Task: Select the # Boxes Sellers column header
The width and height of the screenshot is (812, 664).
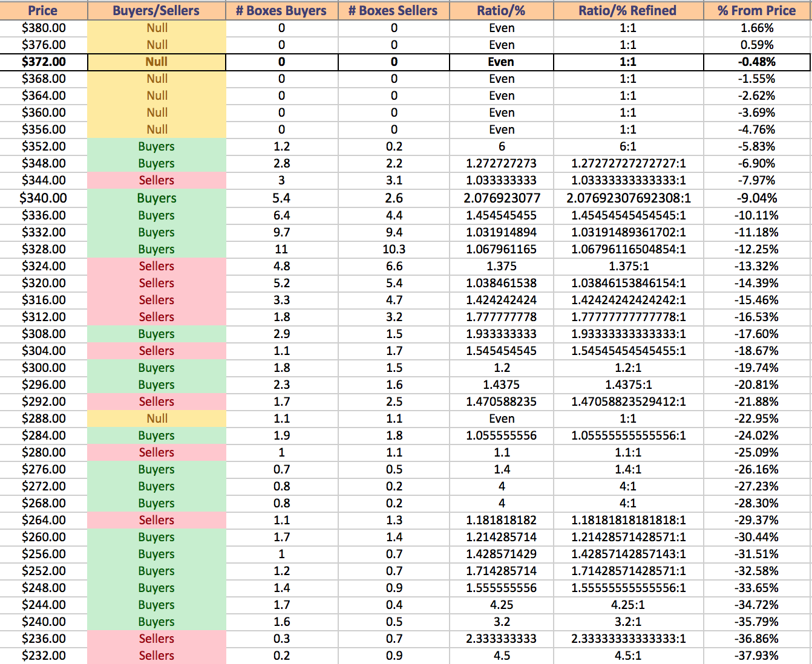Action: pyautogui.click(x=394, y=10)
